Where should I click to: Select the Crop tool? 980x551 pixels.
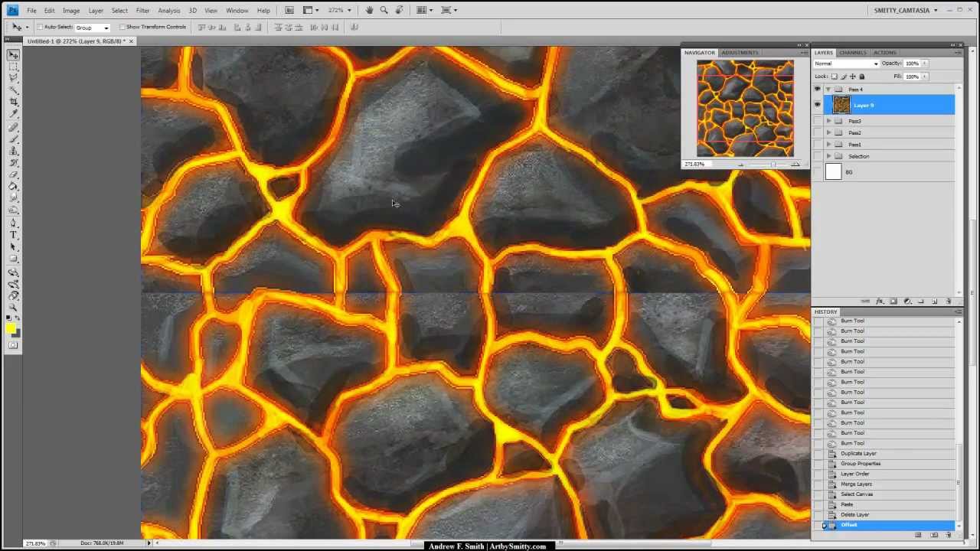tap(14, 102)
